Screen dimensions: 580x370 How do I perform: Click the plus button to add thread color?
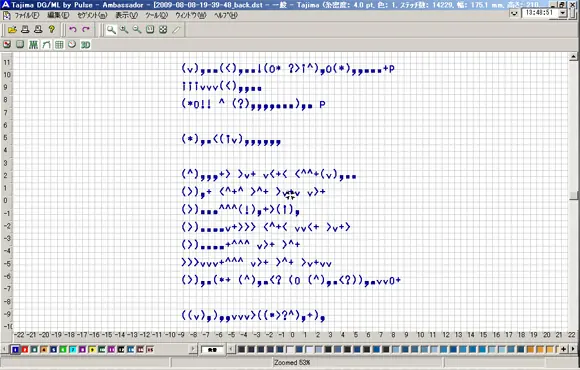point(563,349)
